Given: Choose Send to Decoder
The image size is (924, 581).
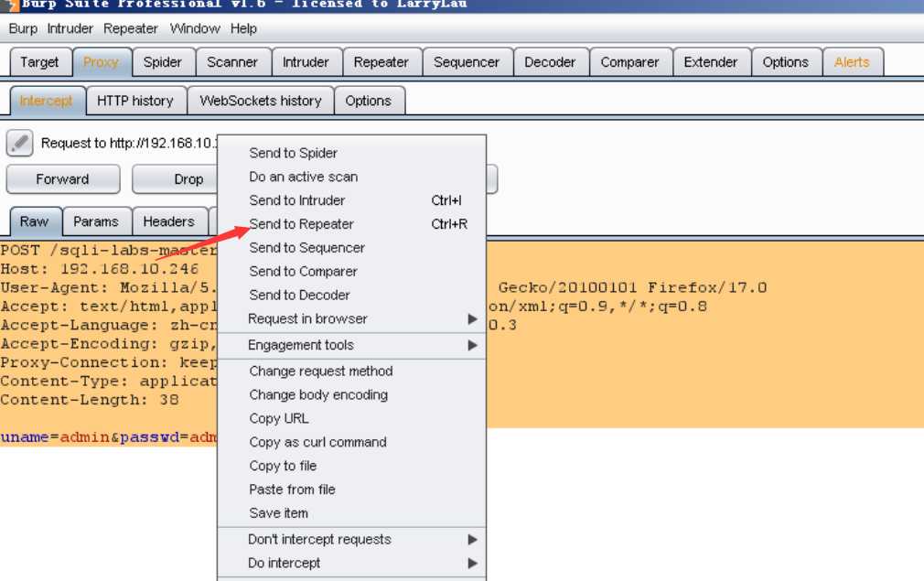Looking at the screenshot, I should point(352,295).
